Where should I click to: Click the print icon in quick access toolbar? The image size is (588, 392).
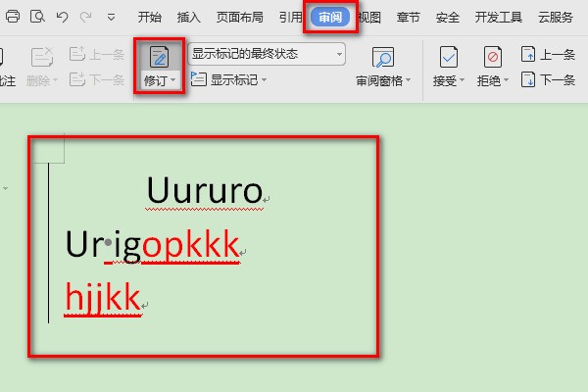pos(13,17)
